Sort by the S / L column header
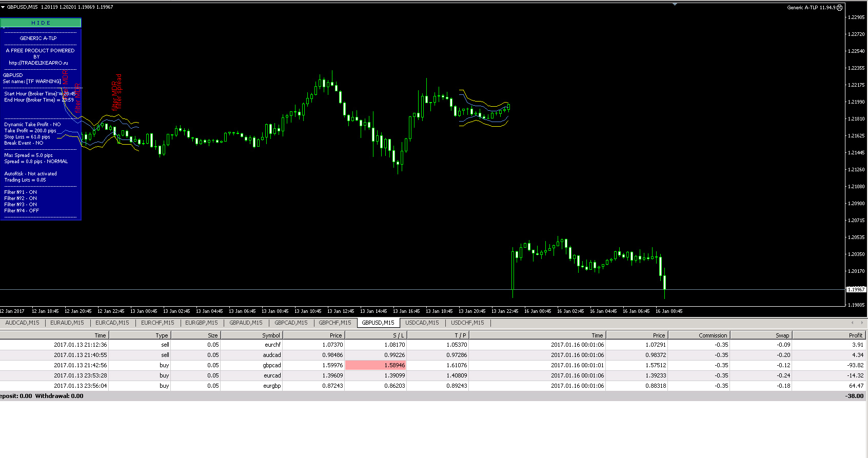Viewport: 868px width, 458px height. tap(376, 335)
